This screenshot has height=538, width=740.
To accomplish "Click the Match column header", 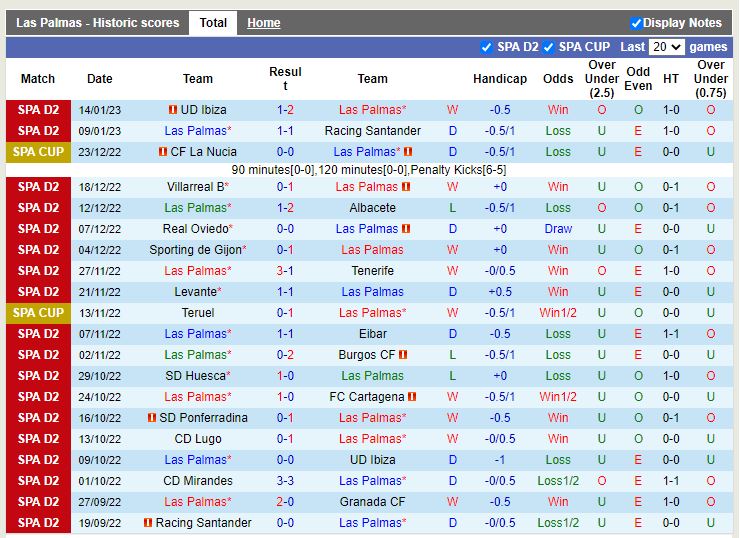I will coord(38,78).
